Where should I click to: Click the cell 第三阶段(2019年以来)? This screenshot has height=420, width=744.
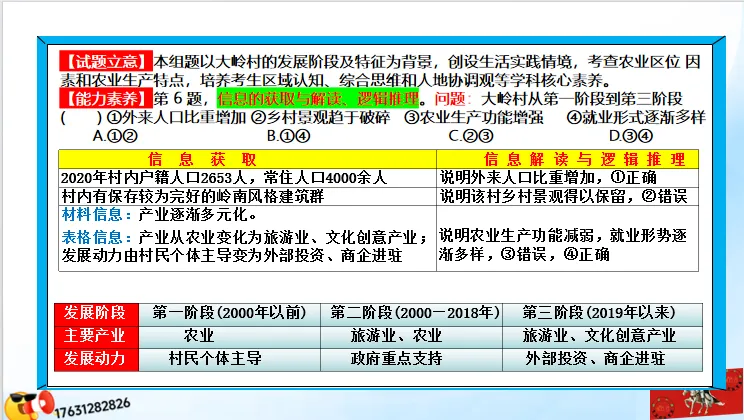603,313
